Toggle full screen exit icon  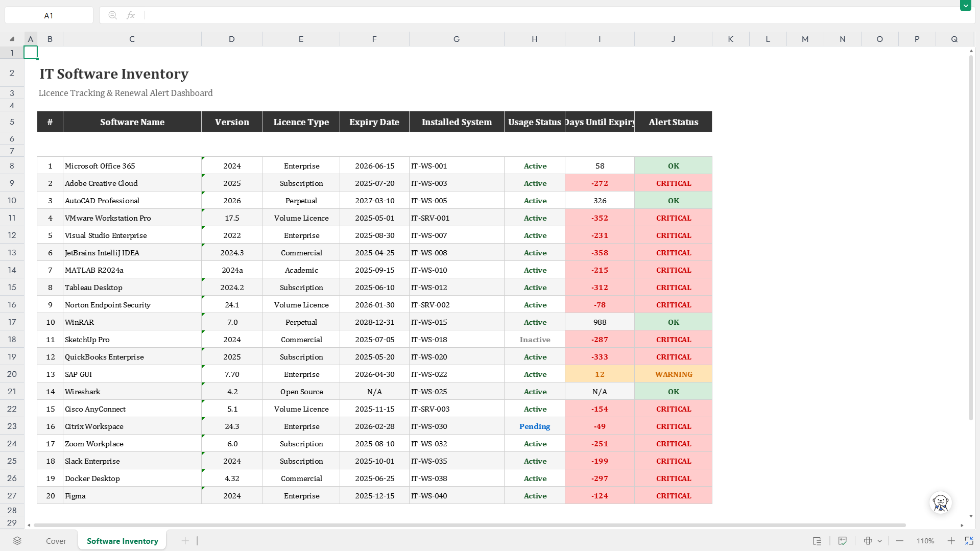coord(969,541)
